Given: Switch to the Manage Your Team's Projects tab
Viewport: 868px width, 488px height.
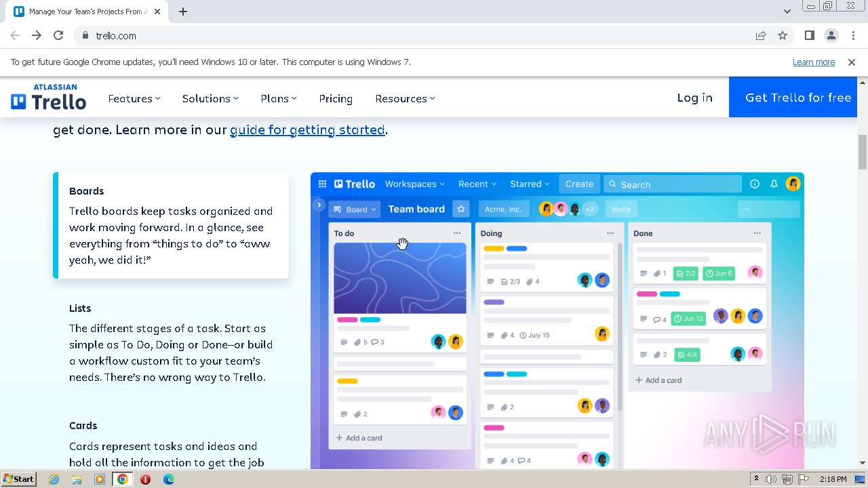Looking at the screenshot, I should point(87,12).
